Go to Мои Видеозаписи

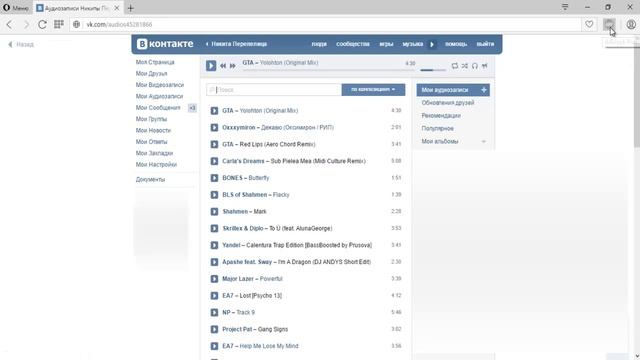click(x=160, y=85)
